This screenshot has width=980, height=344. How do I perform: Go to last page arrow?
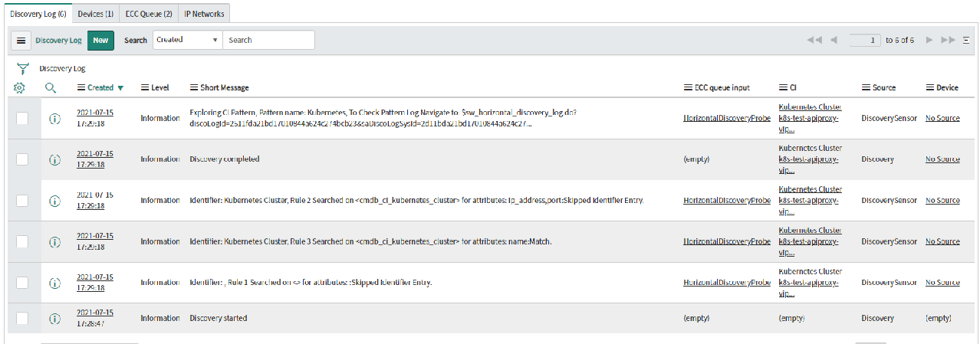[949, 40]
